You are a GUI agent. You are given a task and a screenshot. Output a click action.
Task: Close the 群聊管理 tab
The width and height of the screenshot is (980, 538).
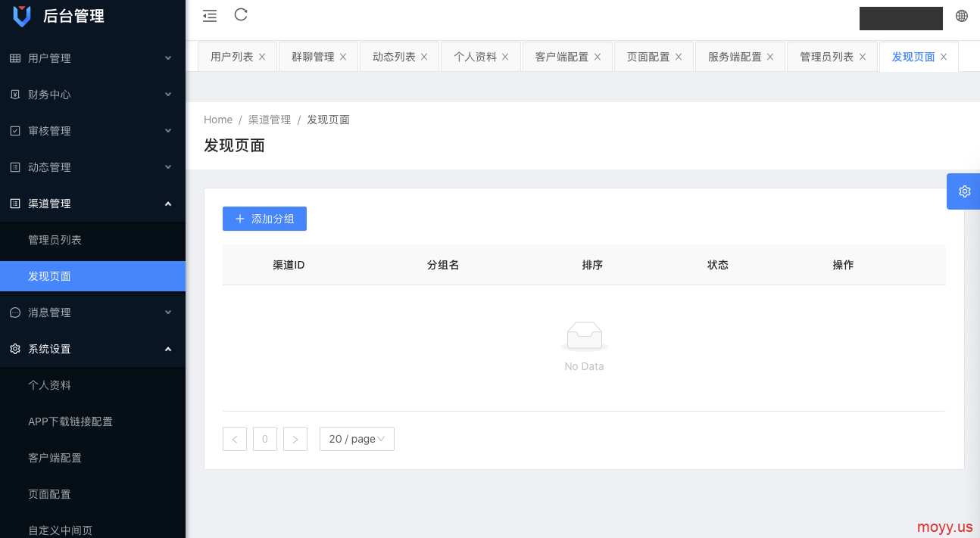click(343, 57)
